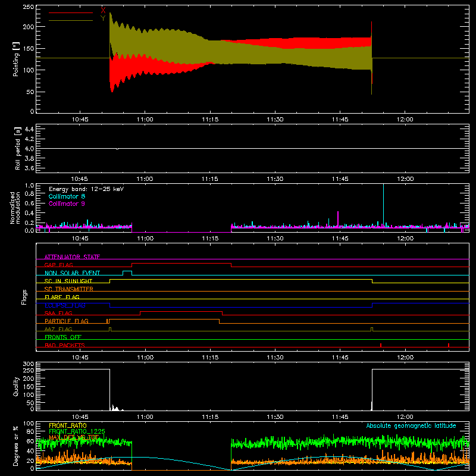Click the FLARE_FLAG label
This screenshot has height=476, width=476.
[x=62, y=297]
